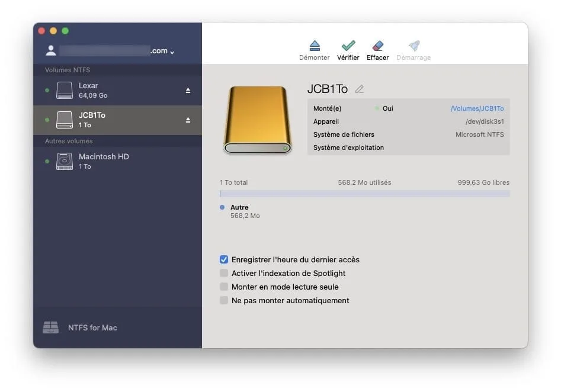Open the account dropdown chevron

pos(172,51)
